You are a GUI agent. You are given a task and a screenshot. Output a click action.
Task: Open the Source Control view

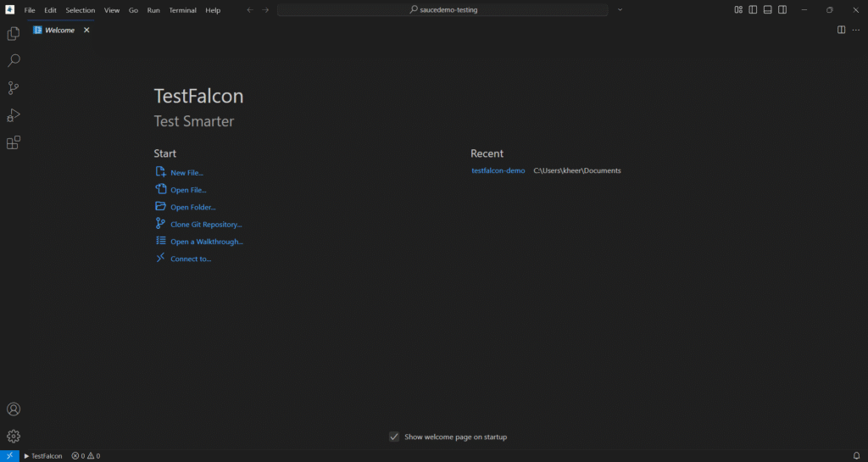point(14,88)
